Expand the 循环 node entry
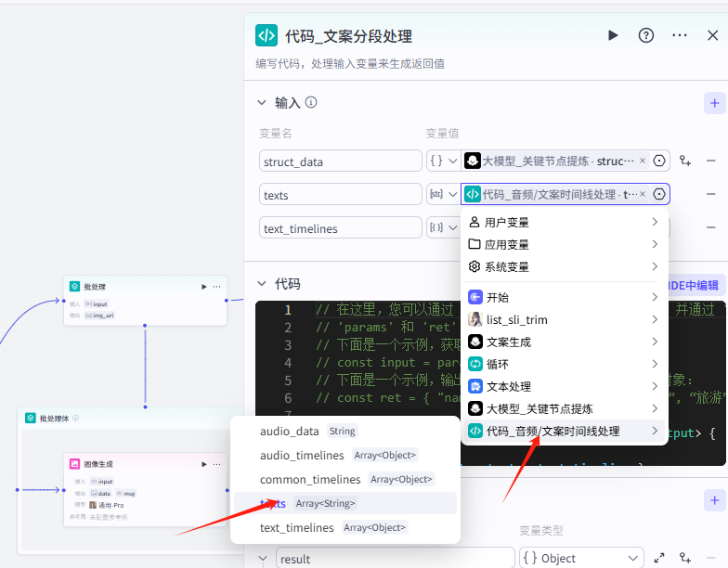This screenshot has width=728, height=568. click(x=565, y=364)
